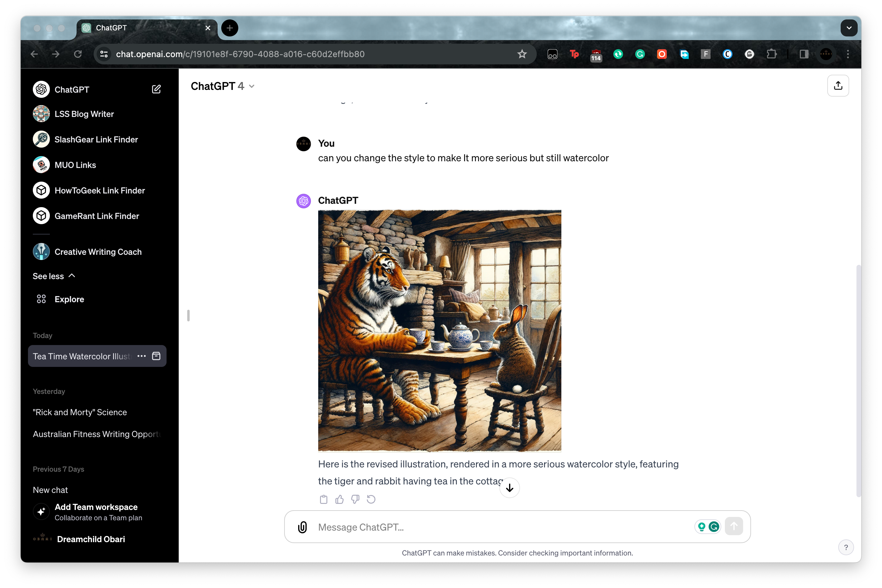Bookmark this page with the star icon
882x588 pixels.
coord(522,54)
